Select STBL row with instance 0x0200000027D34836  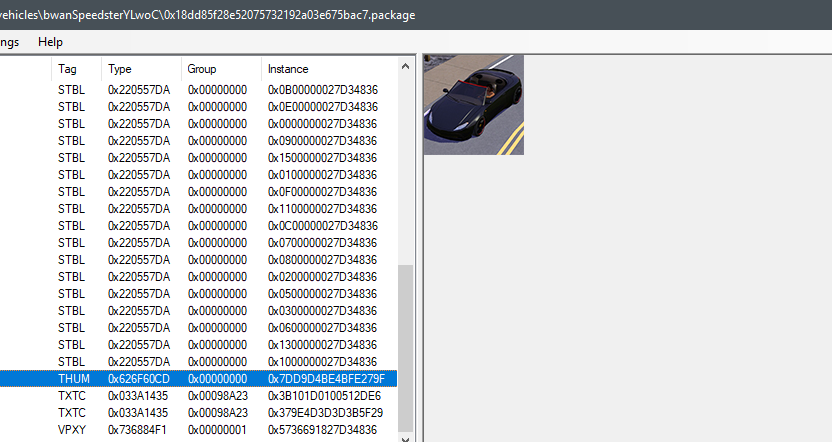198,276
